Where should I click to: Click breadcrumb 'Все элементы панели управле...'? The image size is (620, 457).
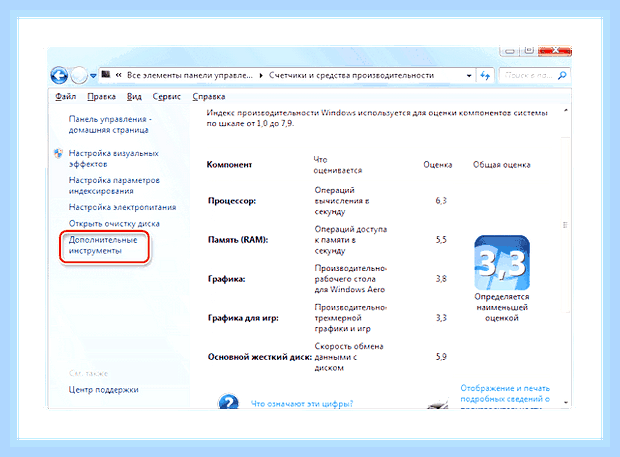(189, 76)
